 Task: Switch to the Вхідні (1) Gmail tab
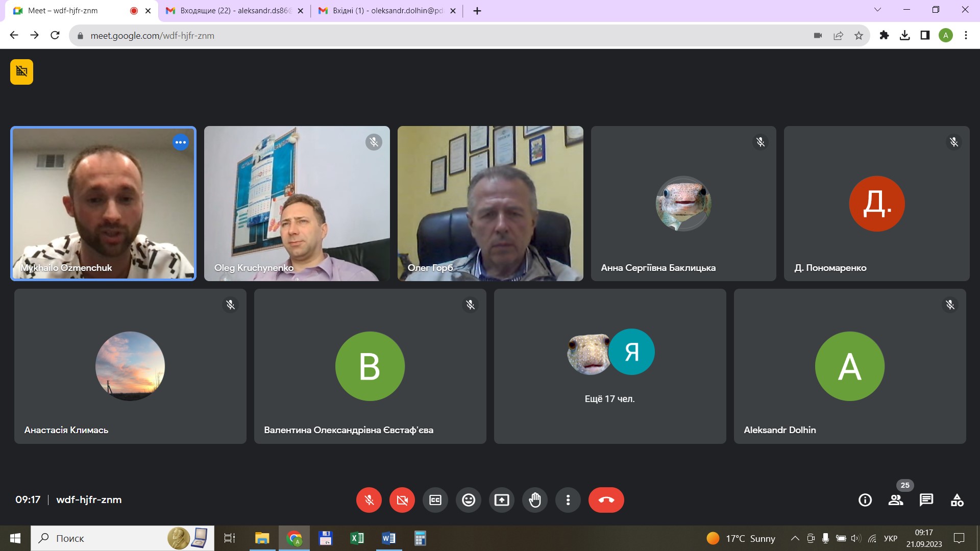click(386, 11)
